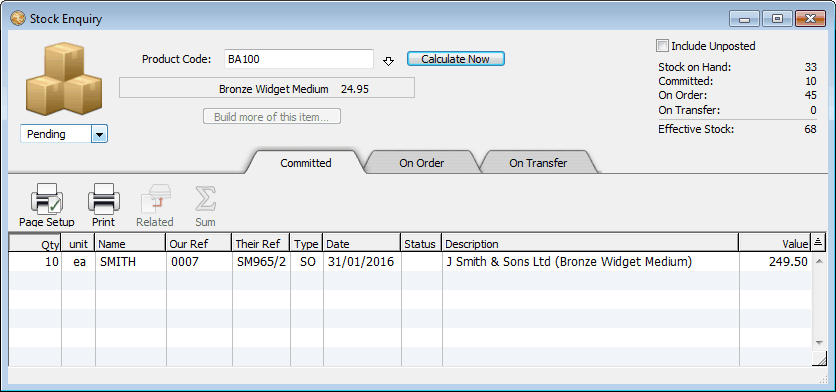Open Page Setup printer icon
The width and height of the screenshot is (836, 392).
(x=47, y=199)
